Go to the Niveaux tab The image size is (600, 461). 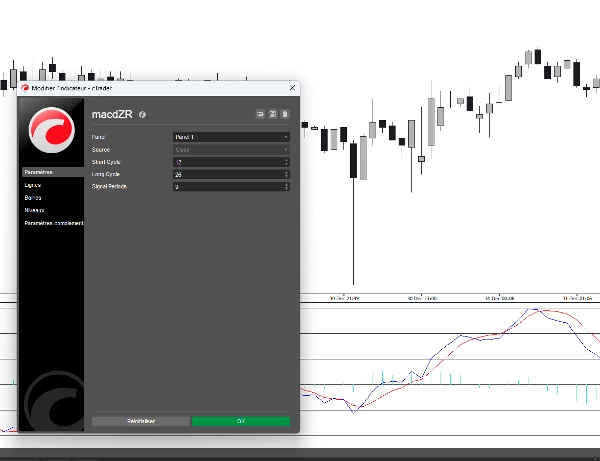point(35,211)
